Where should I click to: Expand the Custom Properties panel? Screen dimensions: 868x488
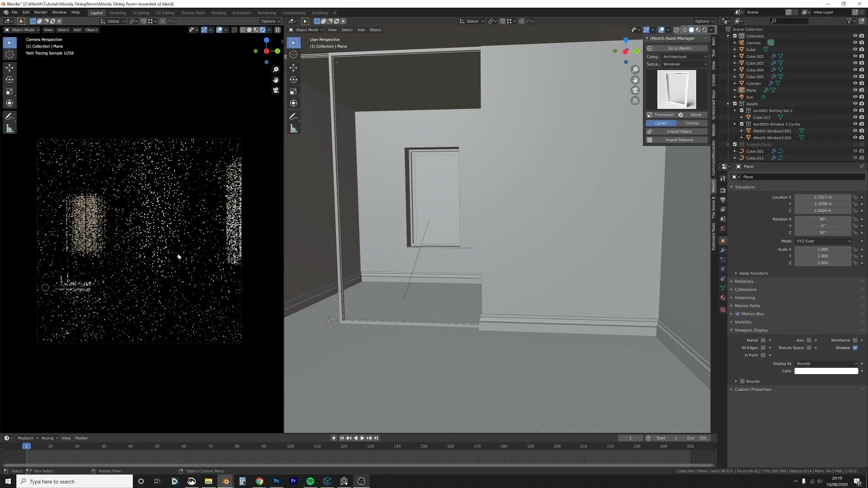tap(753, 389)
